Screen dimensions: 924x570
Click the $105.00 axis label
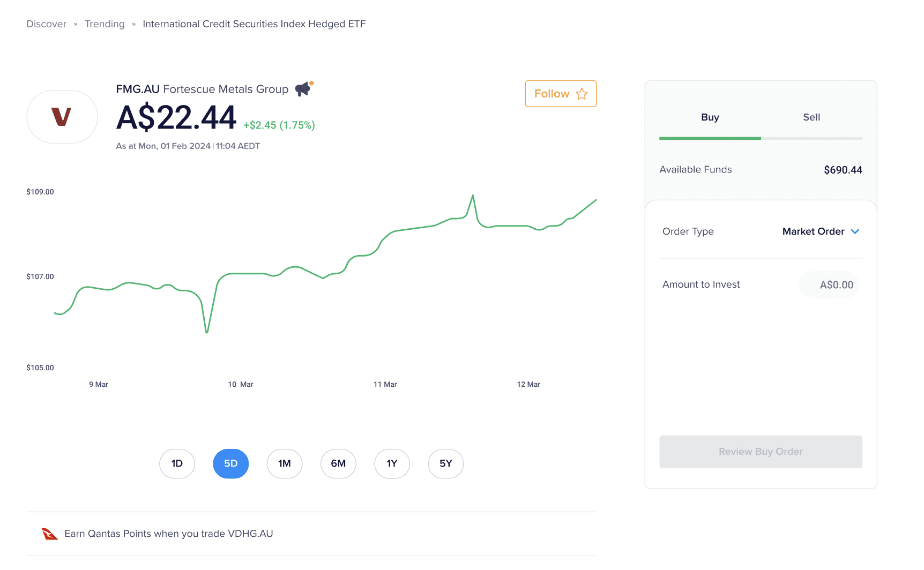(x=40, y=367)
